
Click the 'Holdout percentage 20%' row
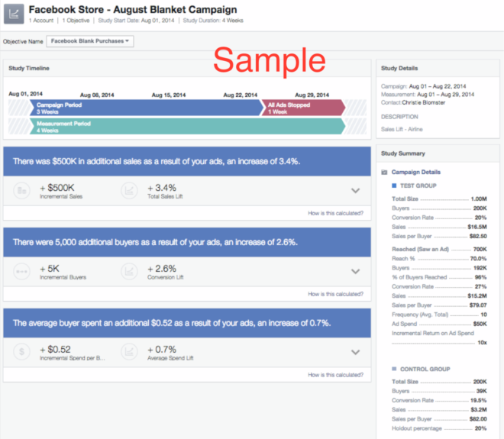point(439,428)
